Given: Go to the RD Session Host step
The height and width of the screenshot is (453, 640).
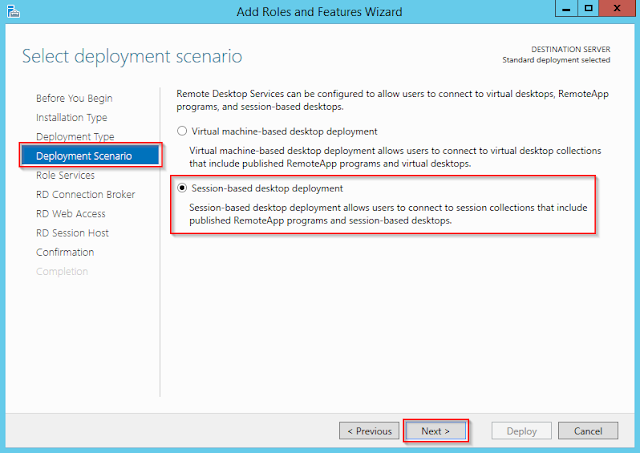Looking at the screenshot, I should coord(73,233).
